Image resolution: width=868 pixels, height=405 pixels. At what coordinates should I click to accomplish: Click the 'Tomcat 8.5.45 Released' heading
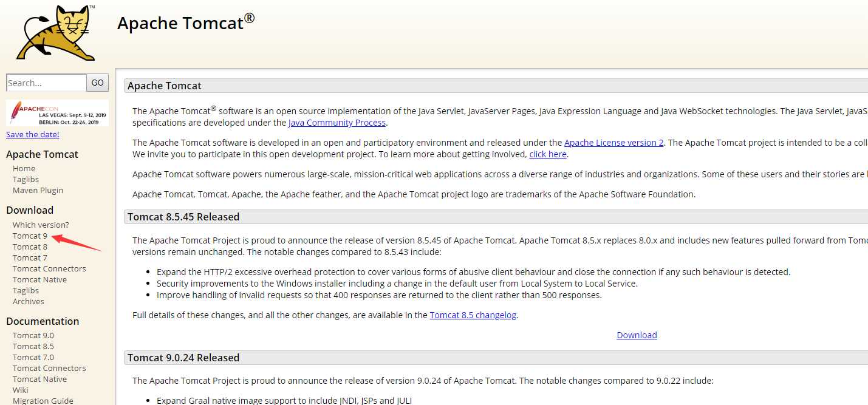tap(183, 217)
